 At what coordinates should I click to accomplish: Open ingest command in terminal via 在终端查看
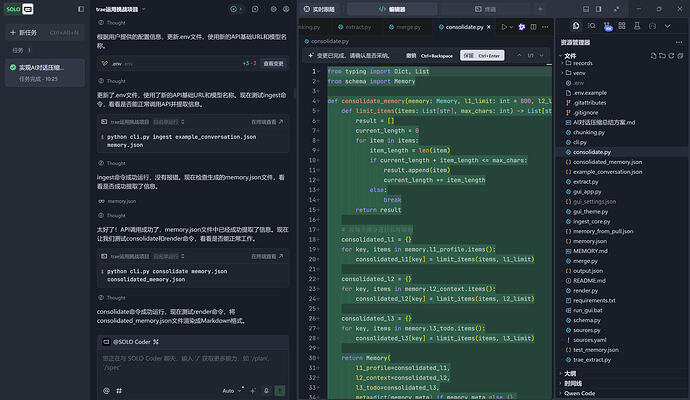point(267,122)
